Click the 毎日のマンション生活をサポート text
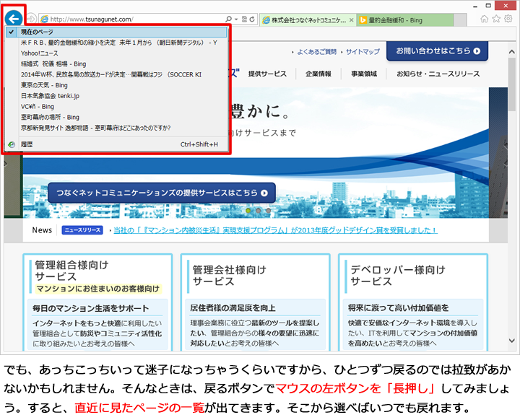Viewport: 520px width, 420px height. tap(90, 308)
